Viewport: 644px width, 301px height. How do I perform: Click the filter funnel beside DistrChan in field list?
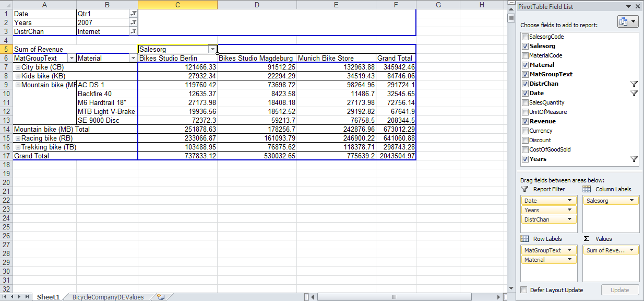click(634, 84)
